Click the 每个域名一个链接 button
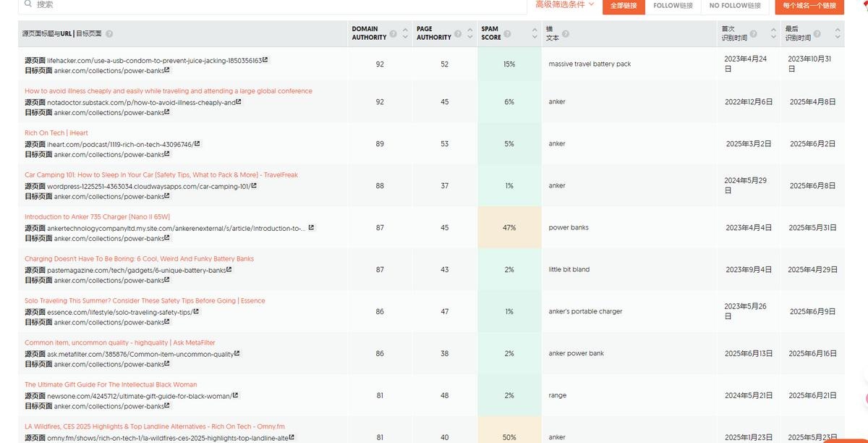868x443 pixels. (x=809, y=6)
